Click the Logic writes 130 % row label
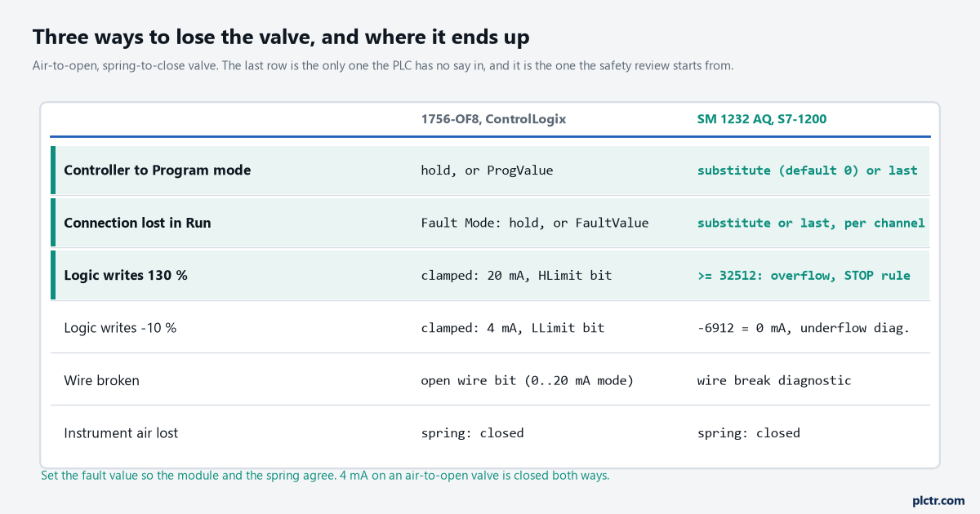980x514 pixels. pyautogui.click(x=126, y=275)
